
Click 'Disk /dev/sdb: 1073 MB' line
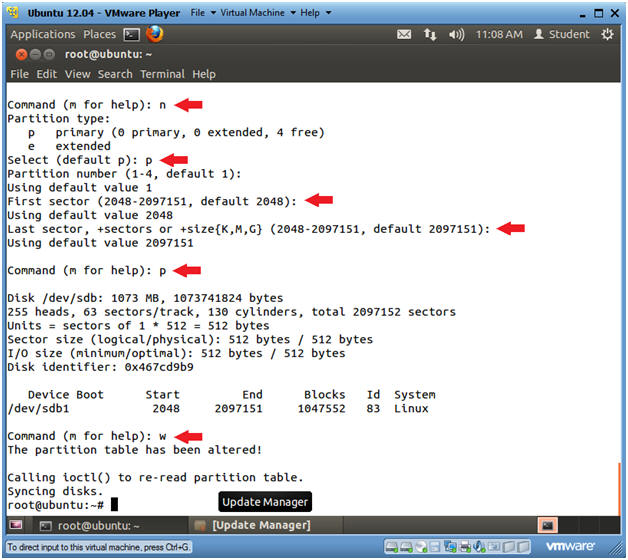[145, 298]
